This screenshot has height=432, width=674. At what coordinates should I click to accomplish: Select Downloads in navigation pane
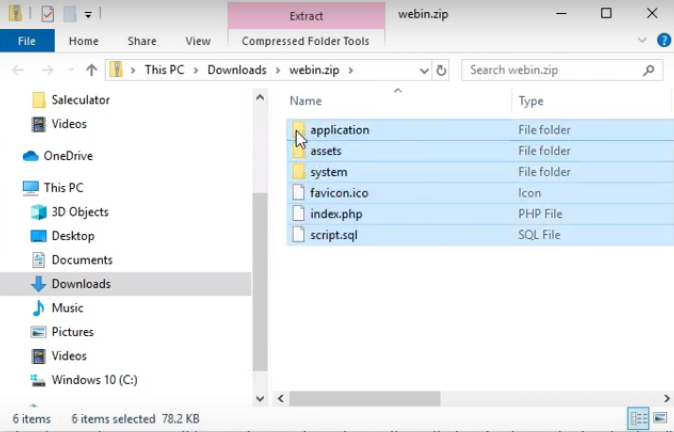click(125, 284)
